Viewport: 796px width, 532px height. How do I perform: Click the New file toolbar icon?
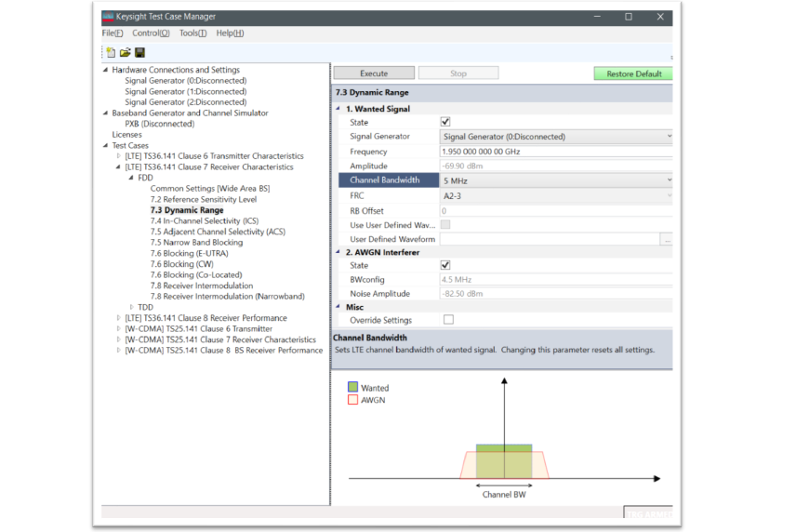pyautogui.click(x=111, y=52)
